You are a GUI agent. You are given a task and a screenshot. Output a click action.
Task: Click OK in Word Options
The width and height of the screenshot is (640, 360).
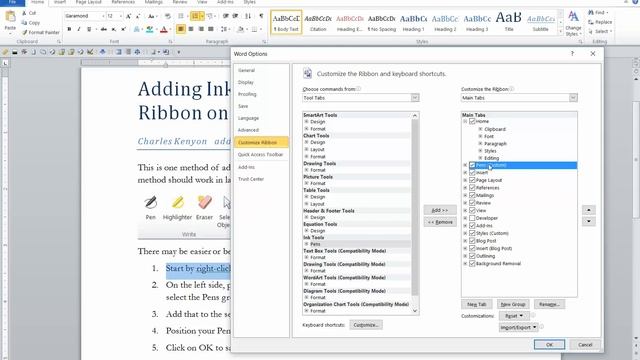click(x=549, y=344)
